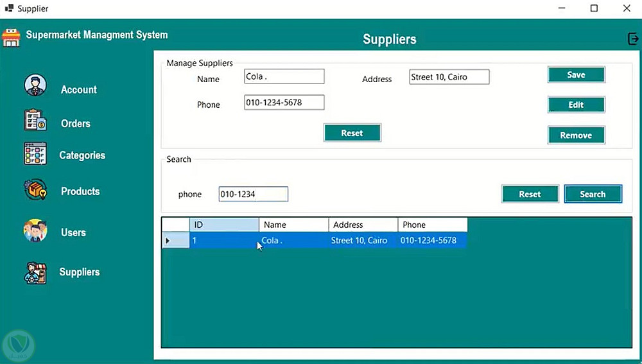642x364 pixels.
Task: Click the Edit button
Action: (x=576, y=105)
